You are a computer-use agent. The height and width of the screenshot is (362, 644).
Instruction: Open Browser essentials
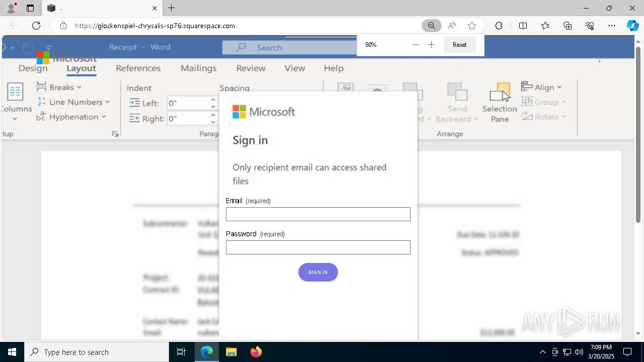[590, 26]
